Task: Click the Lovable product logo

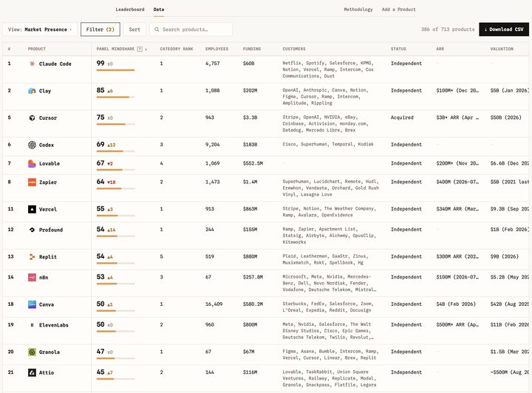Action: tap(32, 163)
